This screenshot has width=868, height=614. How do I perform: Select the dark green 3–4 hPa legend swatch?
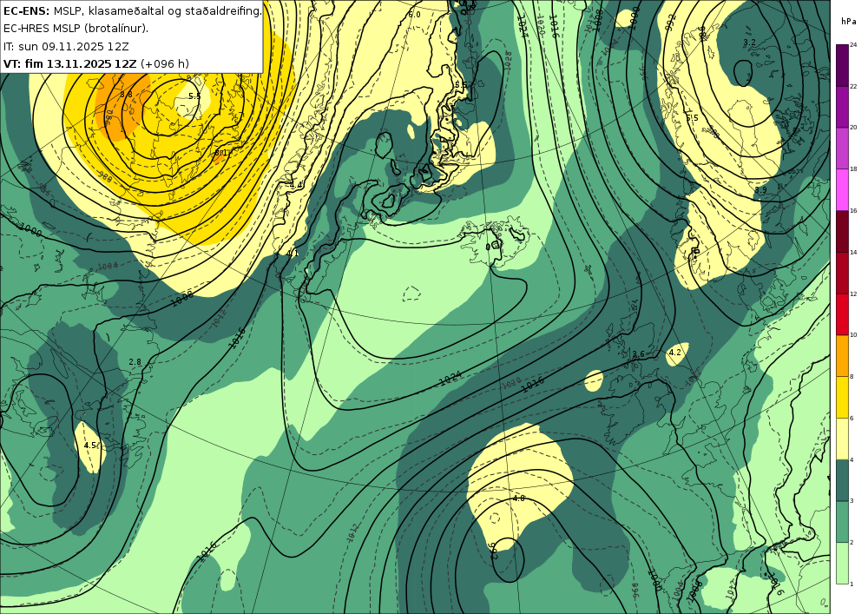[843, 480]
